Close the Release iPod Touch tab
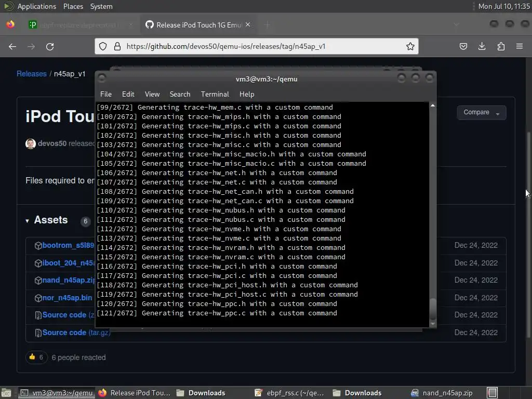The image size is (532, 399). tap(248, 24)
